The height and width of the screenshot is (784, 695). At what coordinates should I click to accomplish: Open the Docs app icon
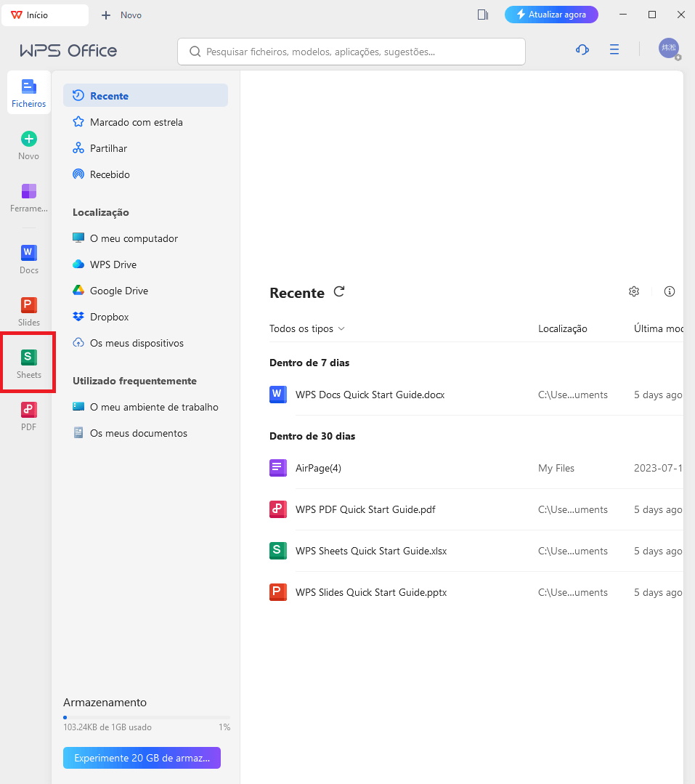(x=28, y=253)
